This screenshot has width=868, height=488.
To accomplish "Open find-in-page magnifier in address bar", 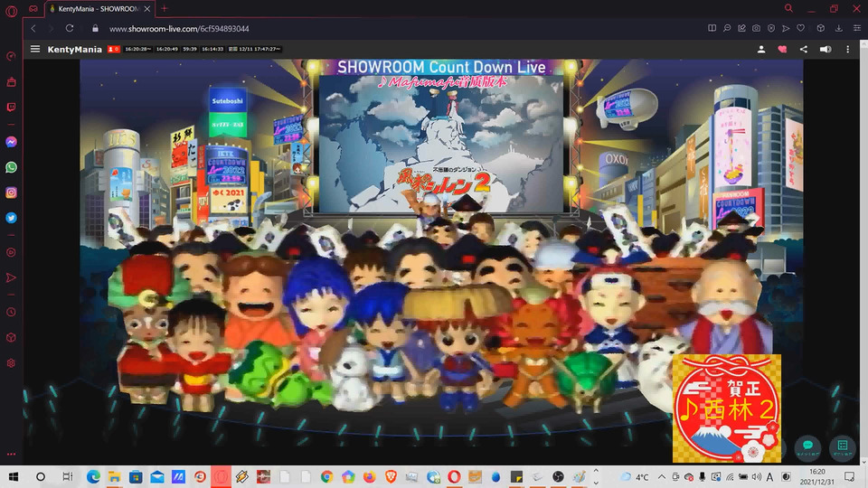I will point(727,28).
